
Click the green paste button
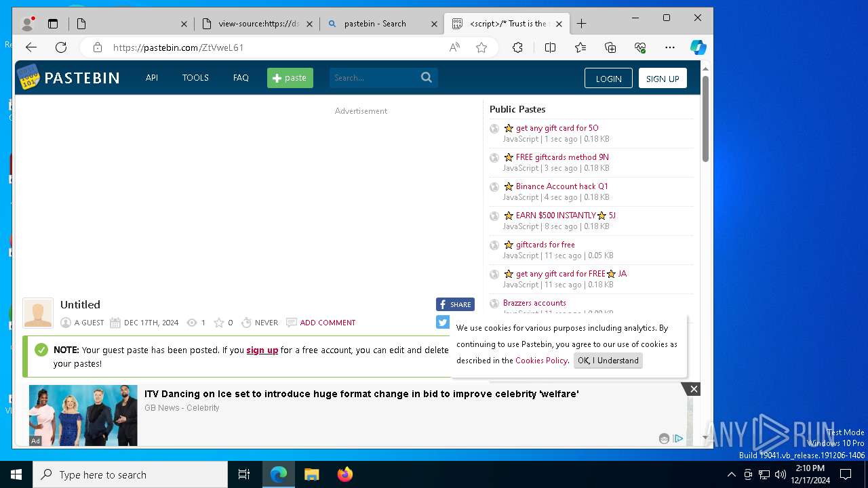[x=290, y=78]
